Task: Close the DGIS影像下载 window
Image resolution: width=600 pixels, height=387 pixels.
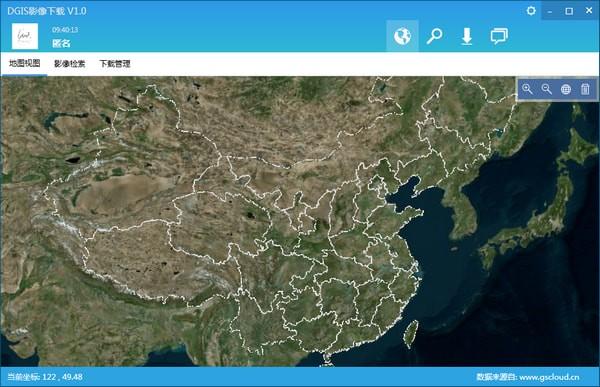Action: coord(589,11)
